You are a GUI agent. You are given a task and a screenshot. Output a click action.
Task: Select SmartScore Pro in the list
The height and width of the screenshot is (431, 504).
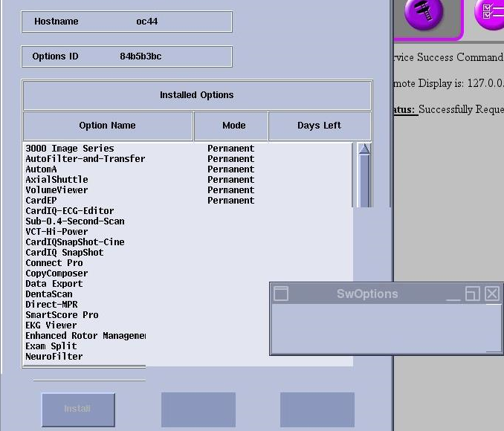(x=62, y=315)
